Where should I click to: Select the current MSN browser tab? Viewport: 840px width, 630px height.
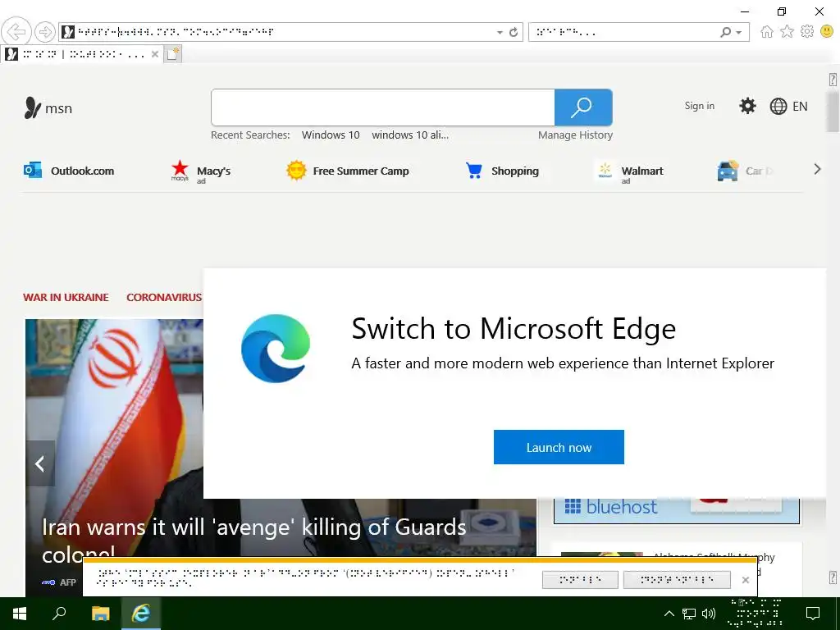(81, 54)
